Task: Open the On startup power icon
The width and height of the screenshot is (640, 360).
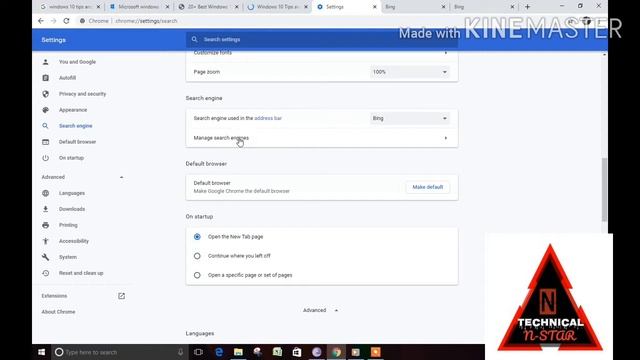Action: [x=45, y=158]
